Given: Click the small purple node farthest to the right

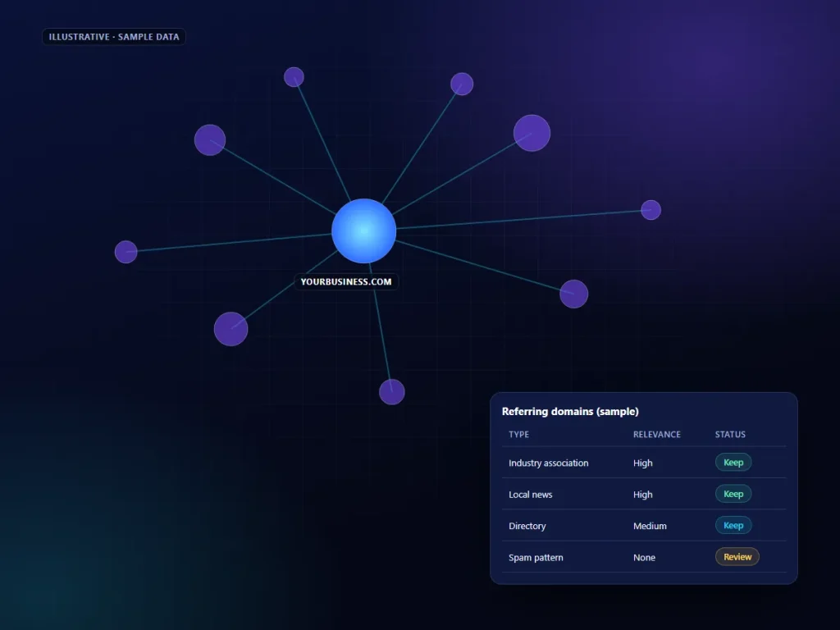Looking at the screenshot, I should pyautogui.click(x=651, y=210).
